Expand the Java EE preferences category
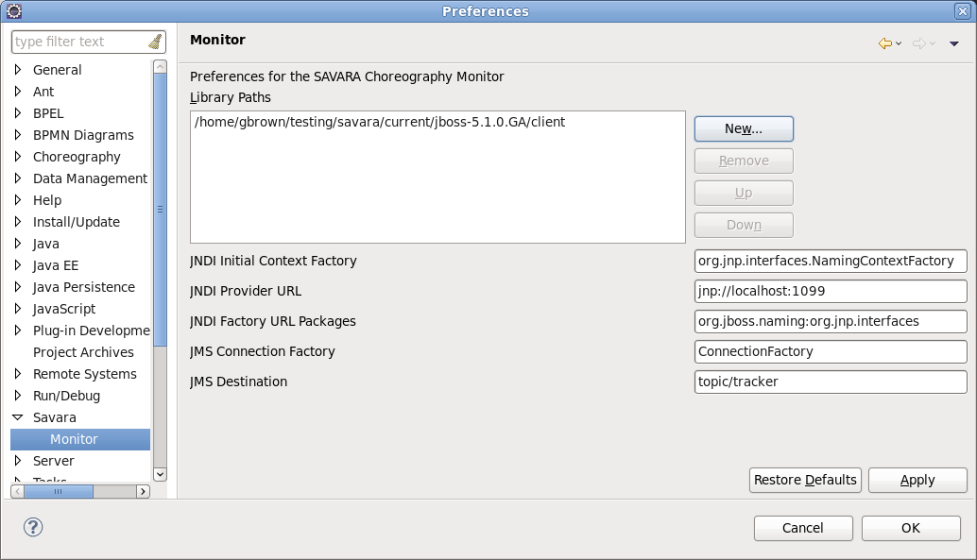The height and width of the screenshot is (560, 977). 17,265
